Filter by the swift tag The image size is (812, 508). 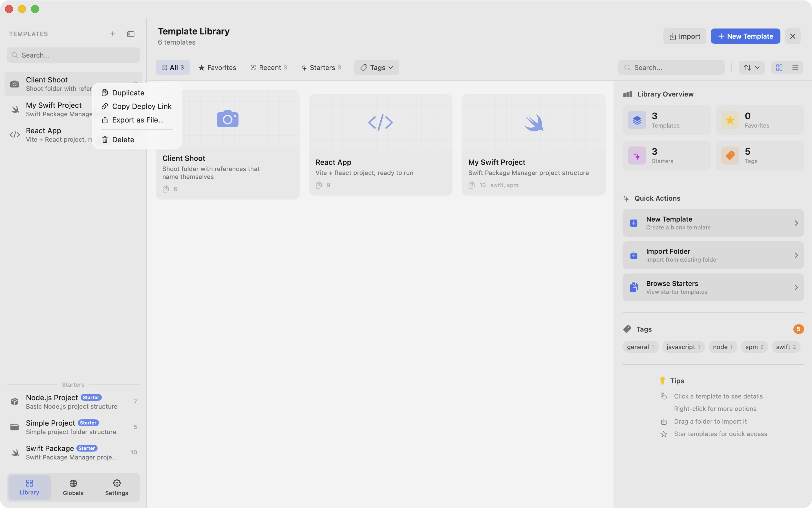tap(786, 347)
